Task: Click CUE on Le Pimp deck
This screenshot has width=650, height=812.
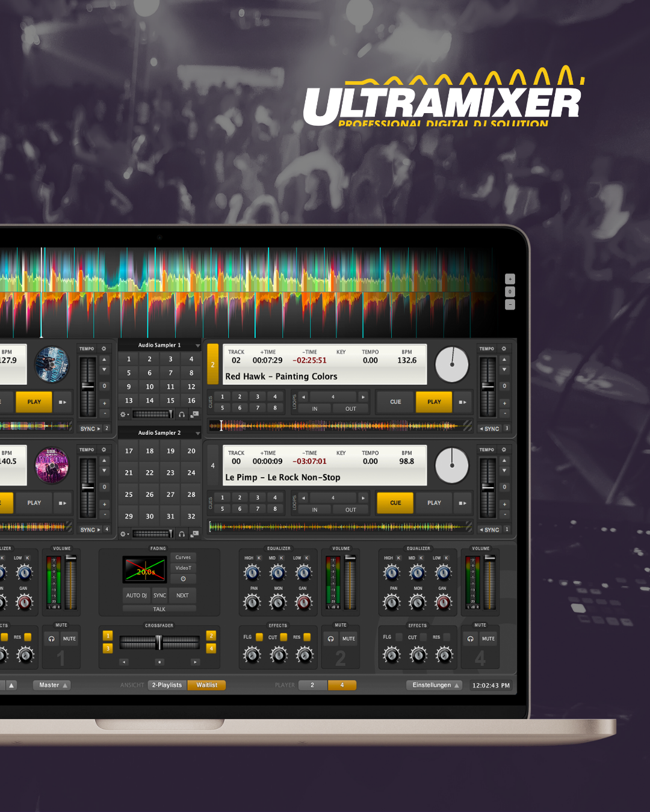Action: [x=395, y=503]
